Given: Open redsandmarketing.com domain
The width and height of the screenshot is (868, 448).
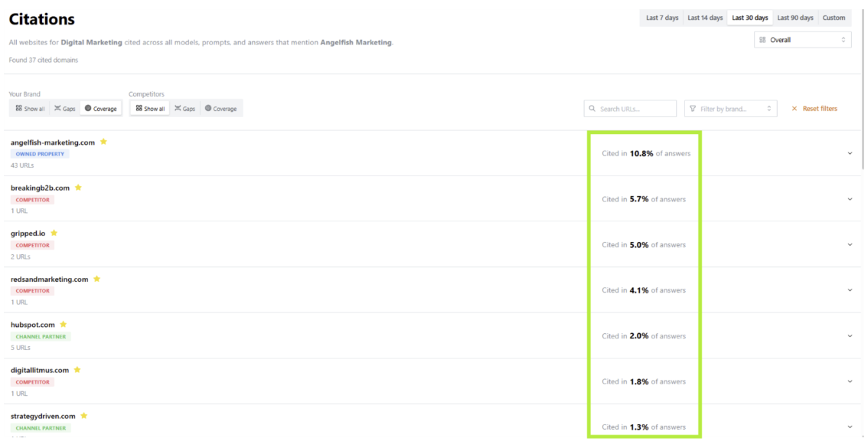Looking at the screenshot, I should pos(49,279).
